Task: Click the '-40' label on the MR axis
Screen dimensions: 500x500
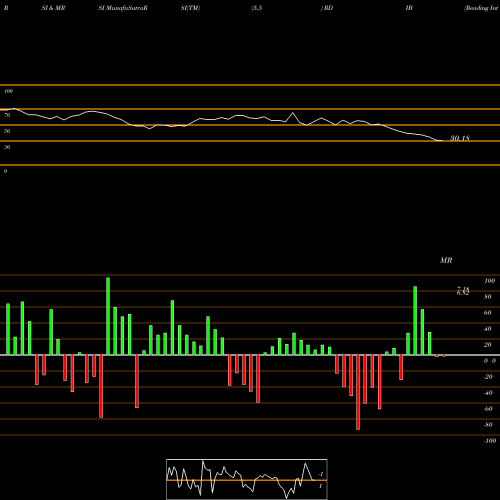Action: [x=488, y=393]
